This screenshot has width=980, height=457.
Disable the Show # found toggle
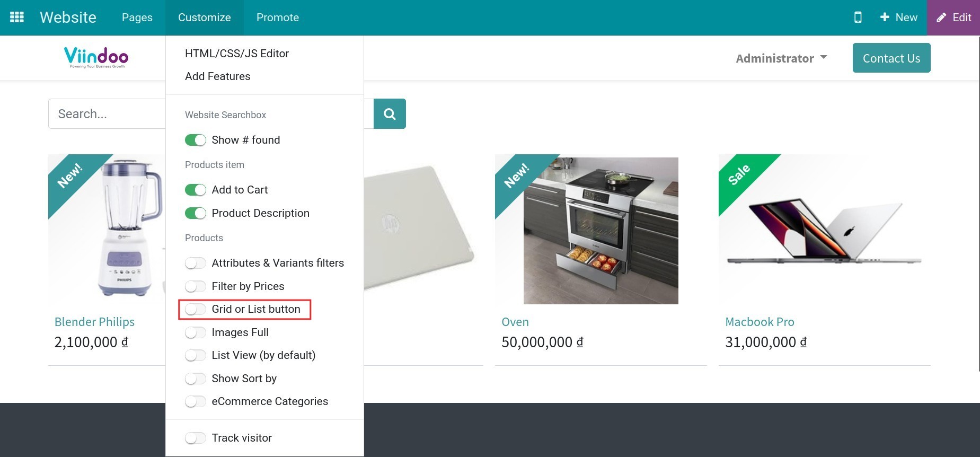coord(196,140)
